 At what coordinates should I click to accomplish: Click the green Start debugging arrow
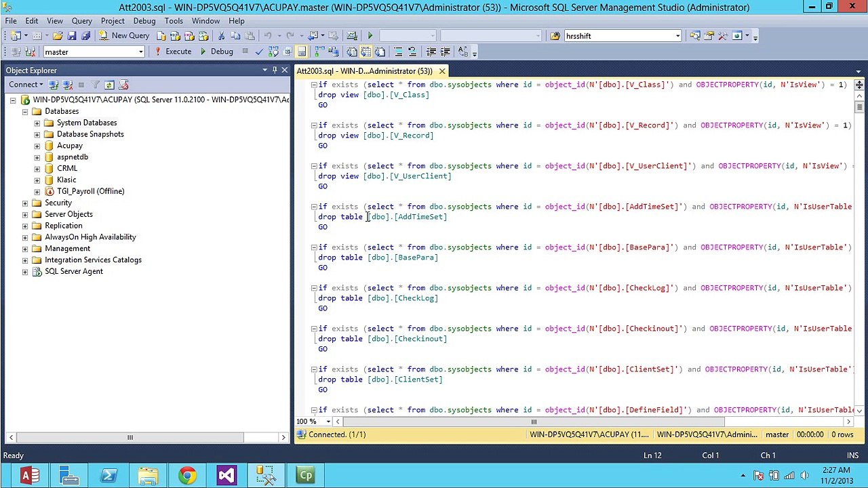(370, 35)
